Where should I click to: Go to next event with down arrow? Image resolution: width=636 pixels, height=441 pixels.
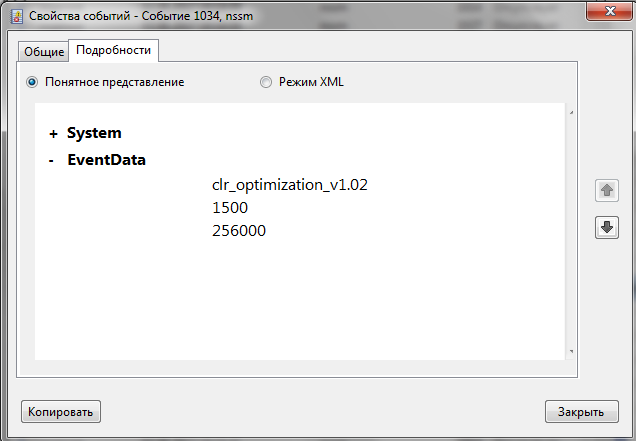pos(606,227)
